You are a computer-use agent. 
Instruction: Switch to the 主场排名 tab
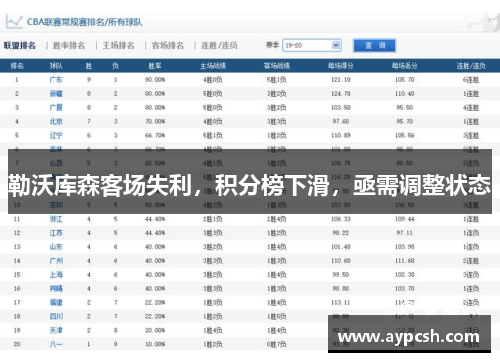point(118,45)
